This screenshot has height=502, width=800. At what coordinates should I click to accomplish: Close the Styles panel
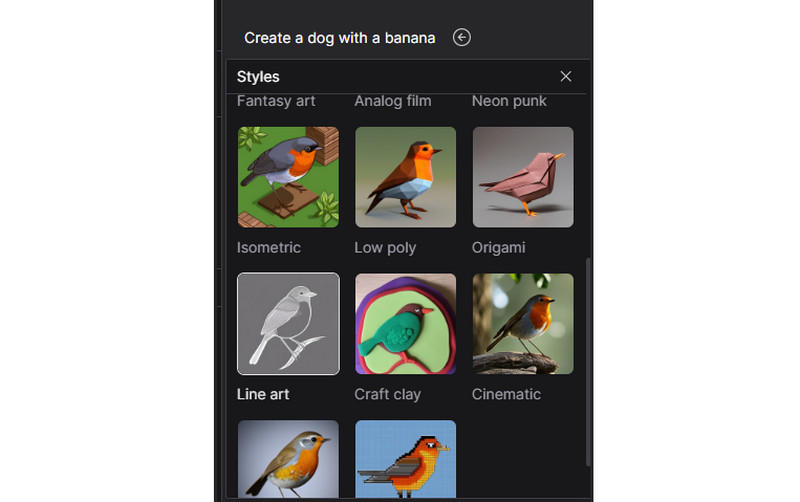coord(566,76)
